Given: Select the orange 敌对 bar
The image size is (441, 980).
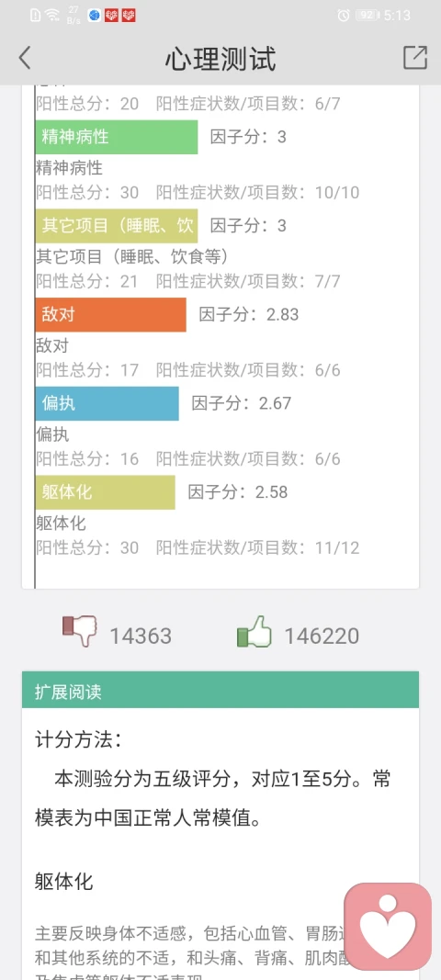Looking at the screenshot, I should point(111,314).
